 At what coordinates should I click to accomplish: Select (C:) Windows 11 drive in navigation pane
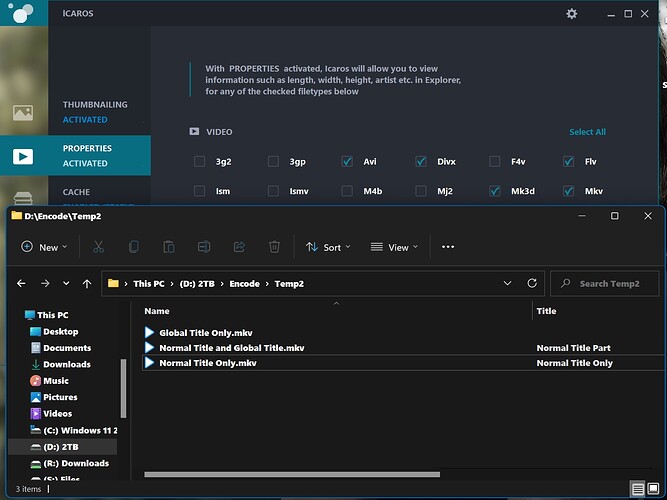[74, 430]
